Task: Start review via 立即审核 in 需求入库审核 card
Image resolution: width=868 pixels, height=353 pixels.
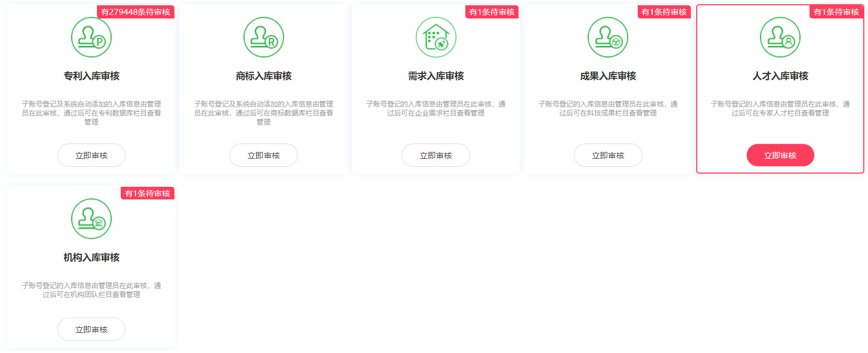Action: 436,156
